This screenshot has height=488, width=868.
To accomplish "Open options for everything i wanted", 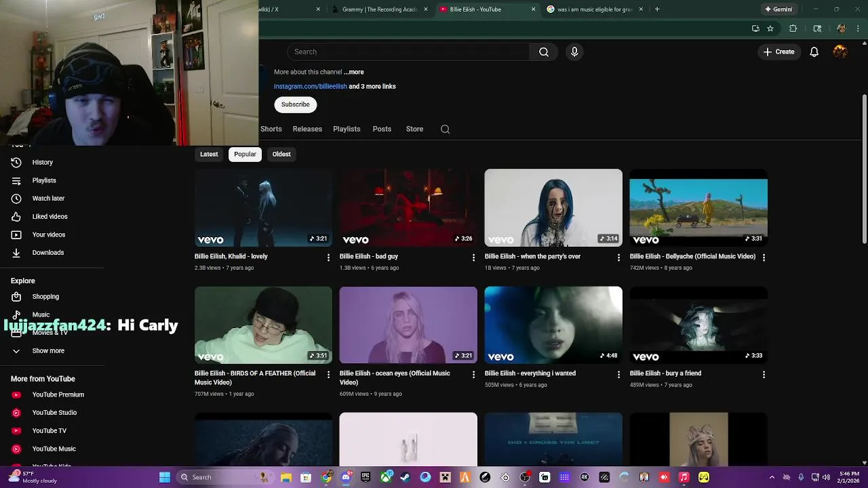I will (x=618, y=374).
